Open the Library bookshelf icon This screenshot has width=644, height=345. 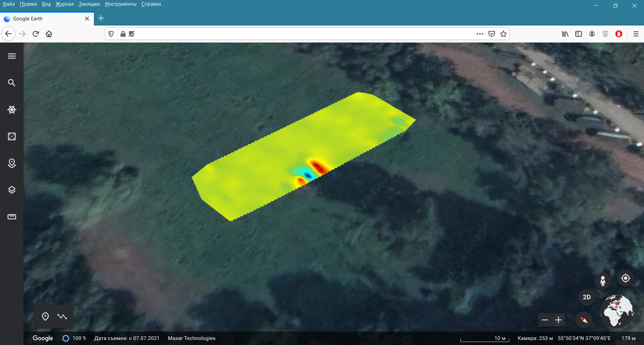(565, 34)
